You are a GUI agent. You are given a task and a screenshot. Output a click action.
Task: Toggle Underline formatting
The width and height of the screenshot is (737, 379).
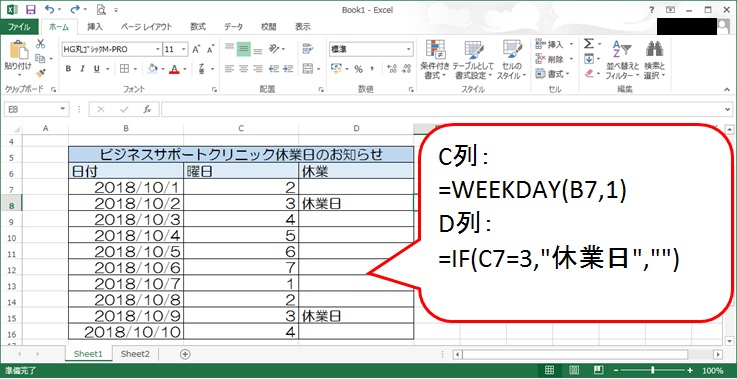(96, 69)
